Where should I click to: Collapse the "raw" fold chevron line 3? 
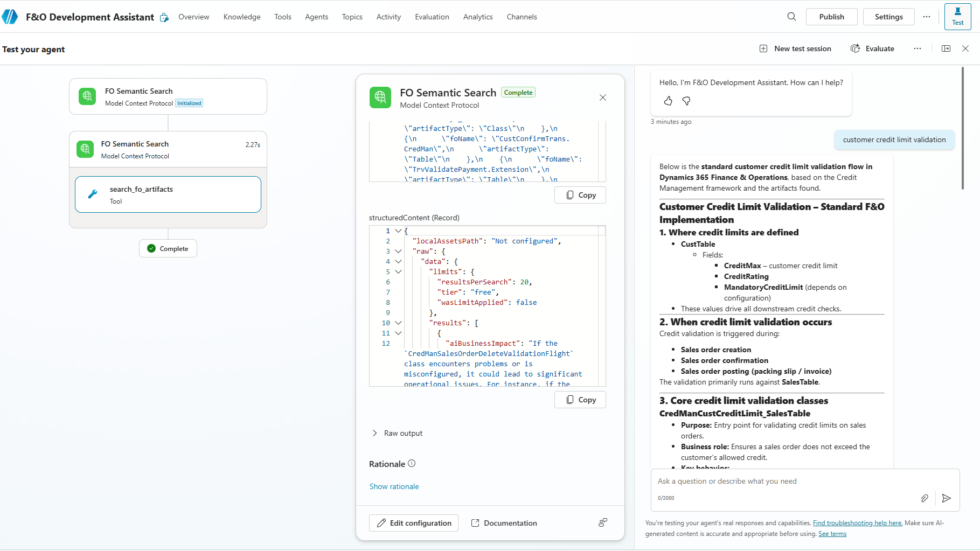tap(398, 251)
